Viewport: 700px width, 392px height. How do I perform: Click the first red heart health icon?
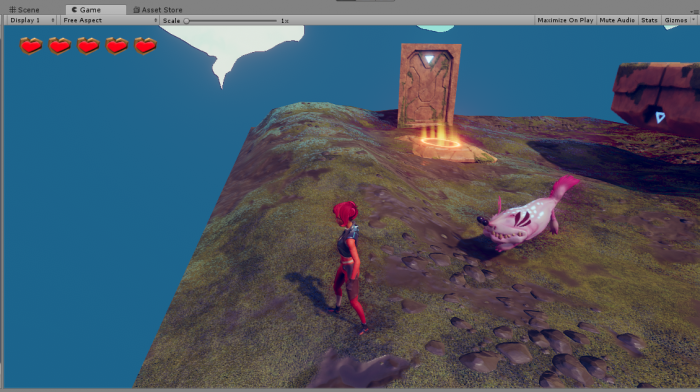(x=31, y=46)
